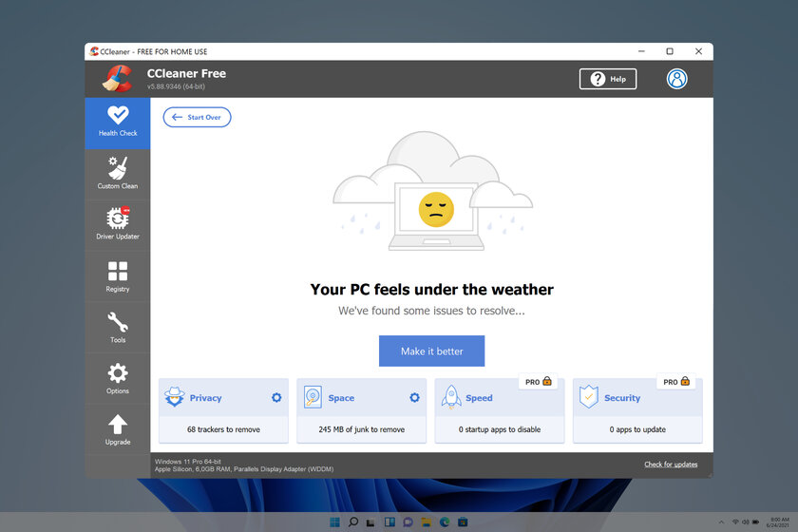Open the user account profile icon
Screen dimensions: 798x532
(676, 79)
